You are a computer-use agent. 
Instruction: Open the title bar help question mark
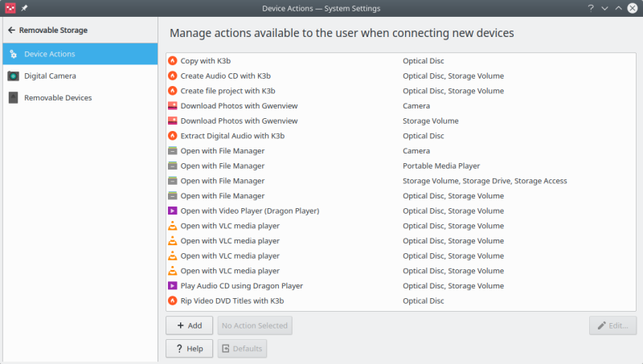(x=591, y=8)
